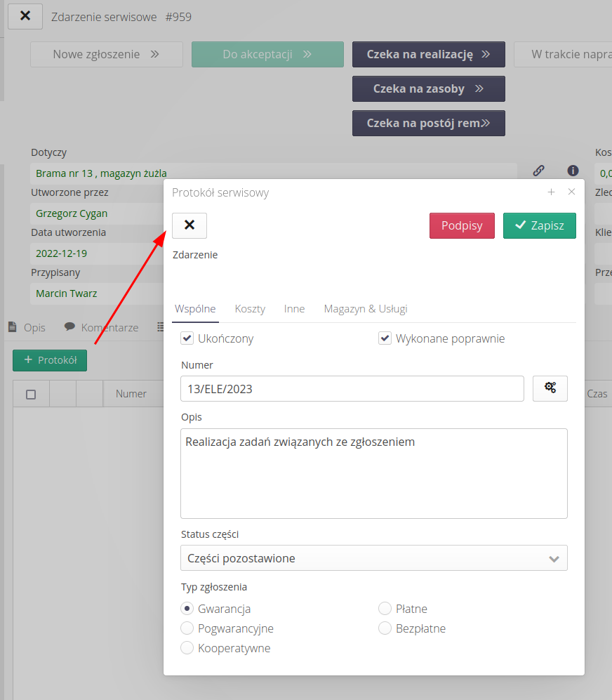
Task: Click the info icon beside Brama nr 13
Action: pos(573,171)
